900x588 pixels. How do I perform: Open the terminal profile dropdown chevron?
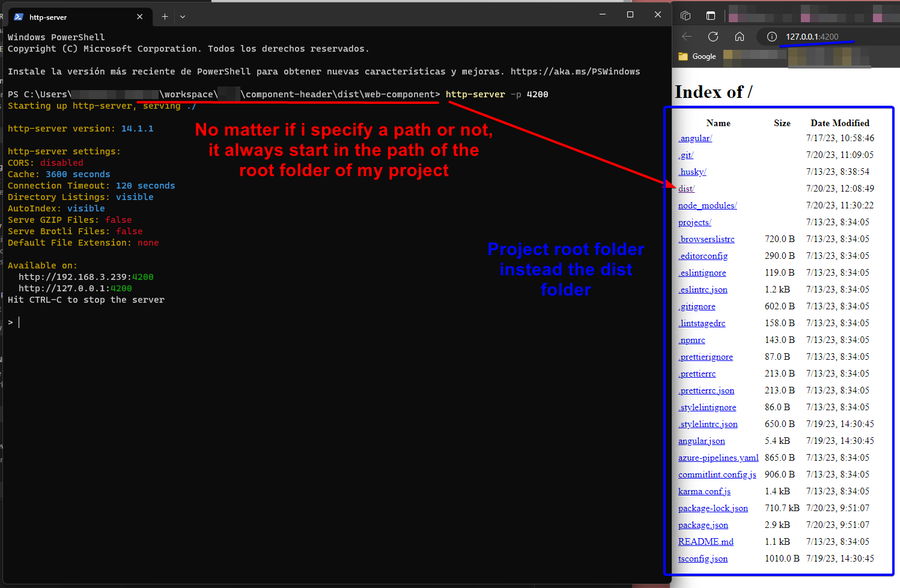pyautogui.click(x=182, y=17)
